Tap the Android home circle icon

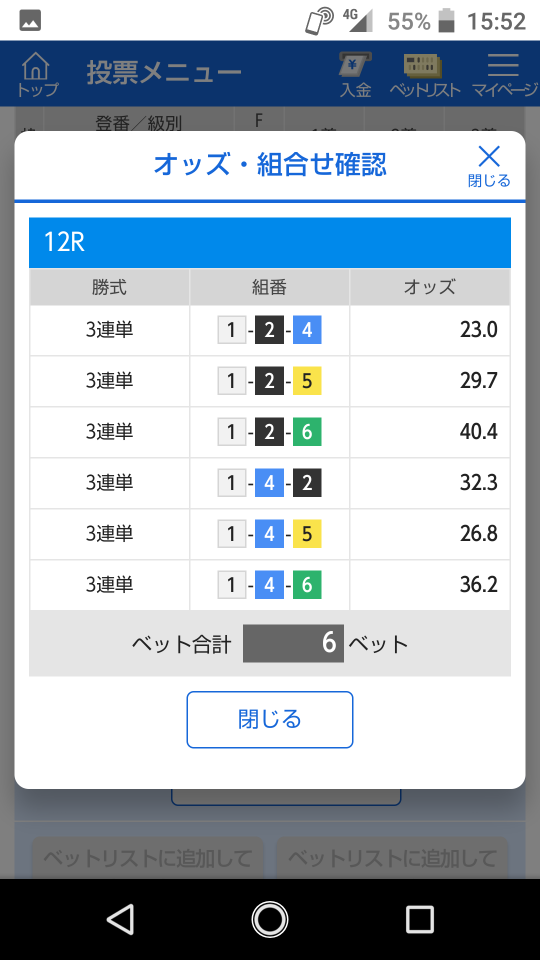pyautogui.click(x=269, y=919)
